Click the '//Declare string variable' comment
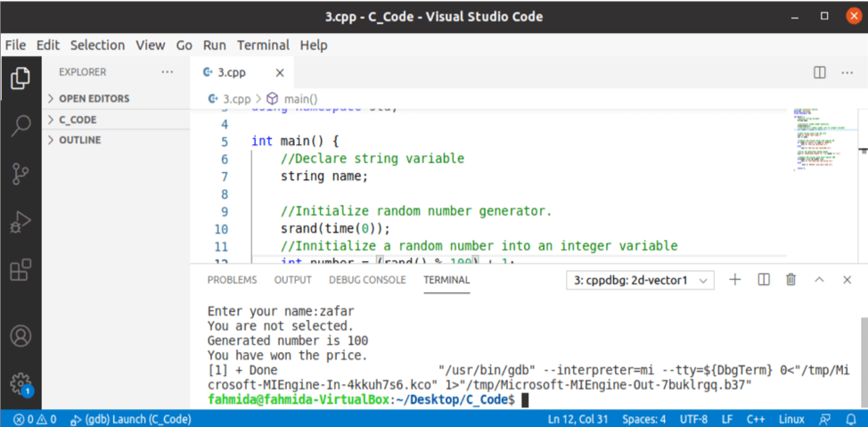Image resolution: width=868 pixels, height=427 pixels. pos(372,159)
